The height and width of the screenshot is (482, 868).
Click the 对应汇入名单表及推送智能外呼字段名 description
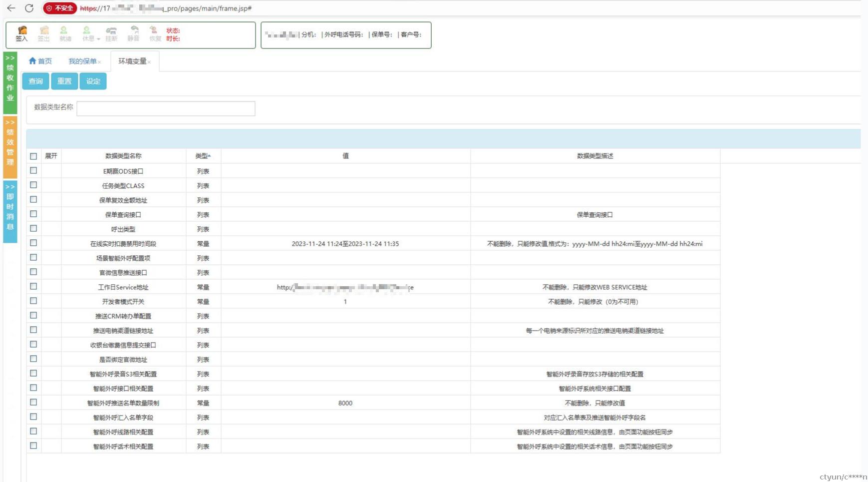(x=595, y=418)
